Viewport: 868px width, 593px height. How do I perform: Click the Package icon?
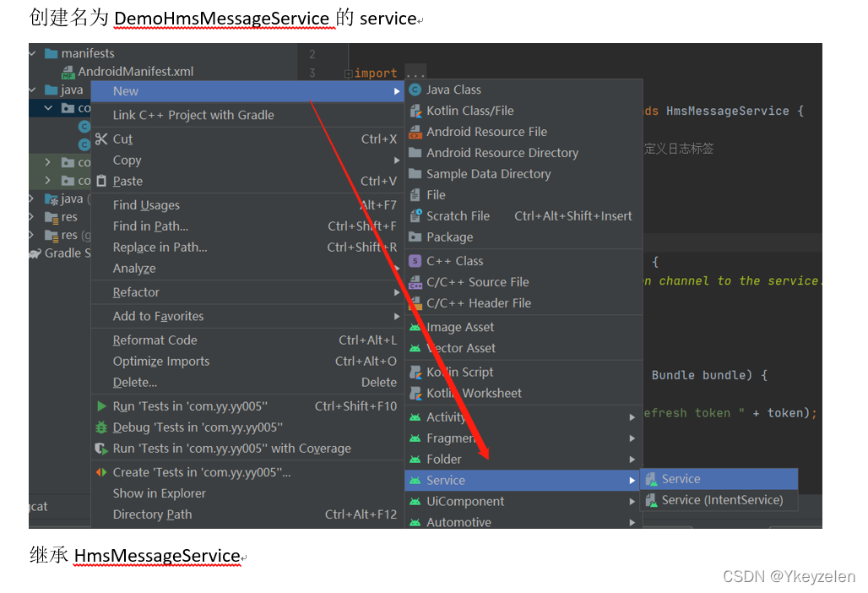coord(415,237)
